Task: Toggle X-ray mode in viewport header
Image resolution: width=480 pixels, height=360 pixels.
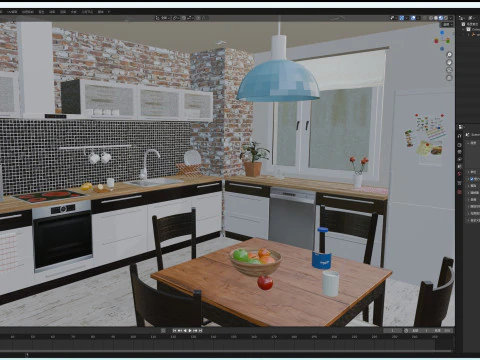Action: click(424, 18)
